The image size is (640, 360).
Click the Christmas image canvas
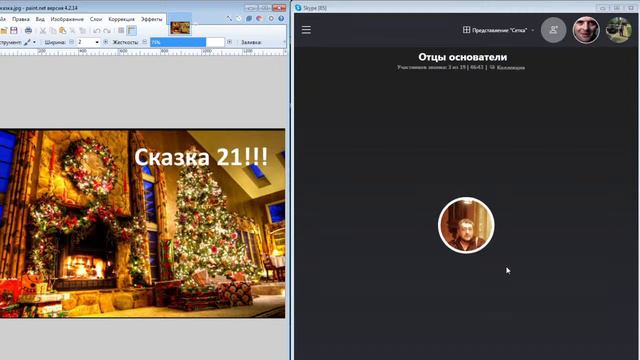pyautogui.click(x=142, y=223)
